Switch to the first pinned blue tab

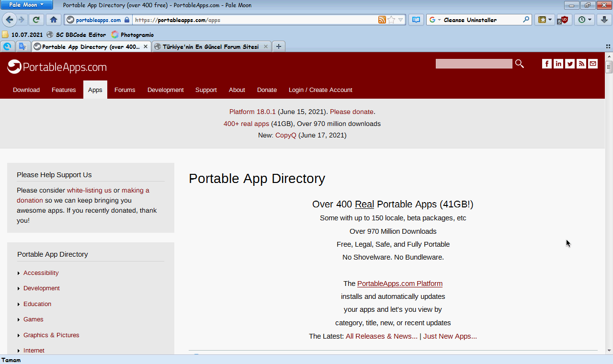(7, 46)
